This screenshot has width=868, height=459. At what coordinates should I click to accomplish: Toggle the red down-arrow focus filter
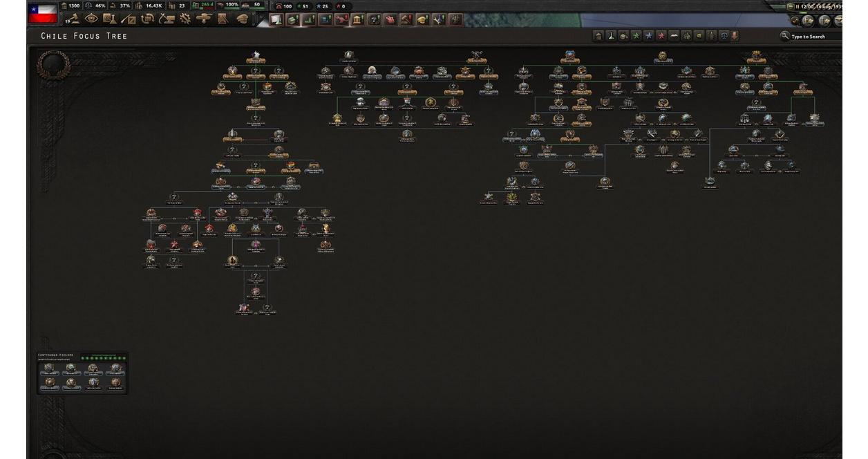coord(734,36)
